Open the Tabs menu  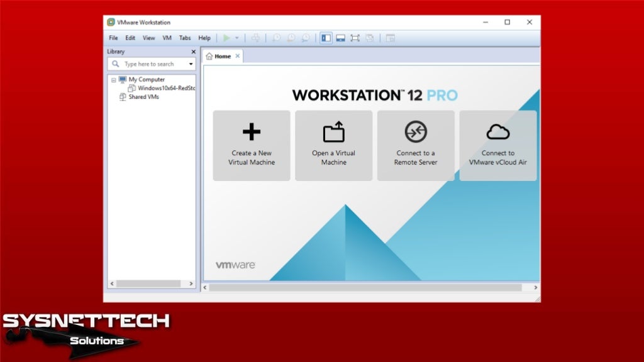pos(185,38)
